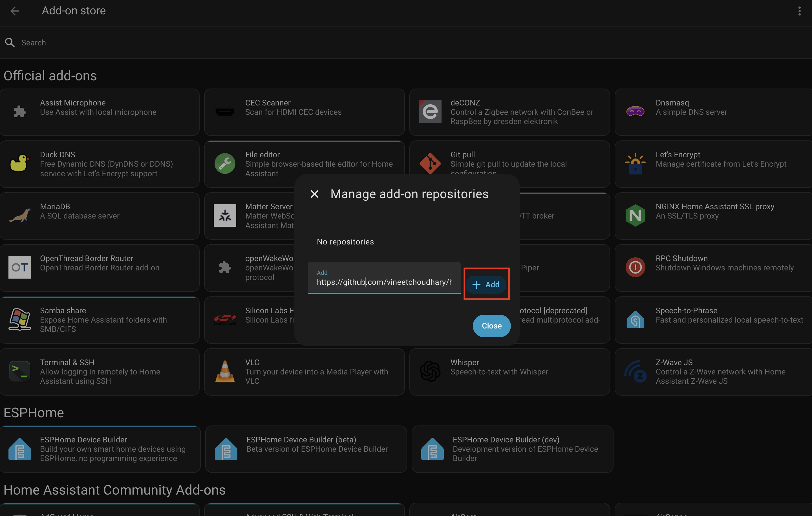
Task: Open the Z-Wave JS add-on title
Action: (674, 362)
